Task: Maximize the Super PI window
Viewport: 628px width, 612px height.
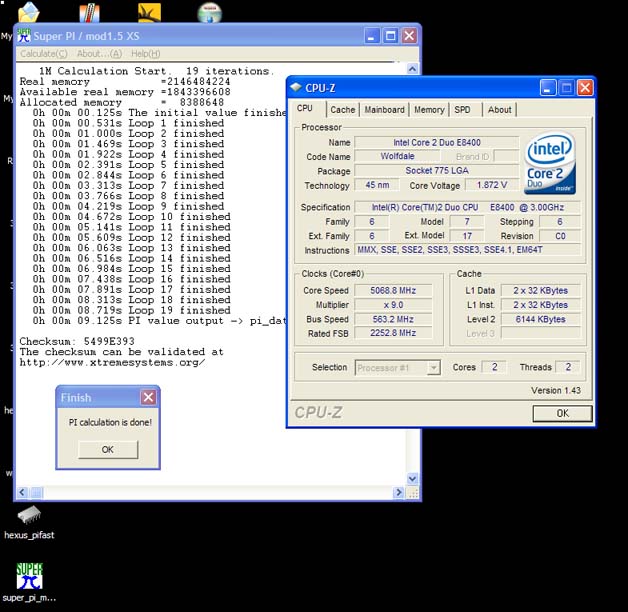Action: click(x=390, y=36)
